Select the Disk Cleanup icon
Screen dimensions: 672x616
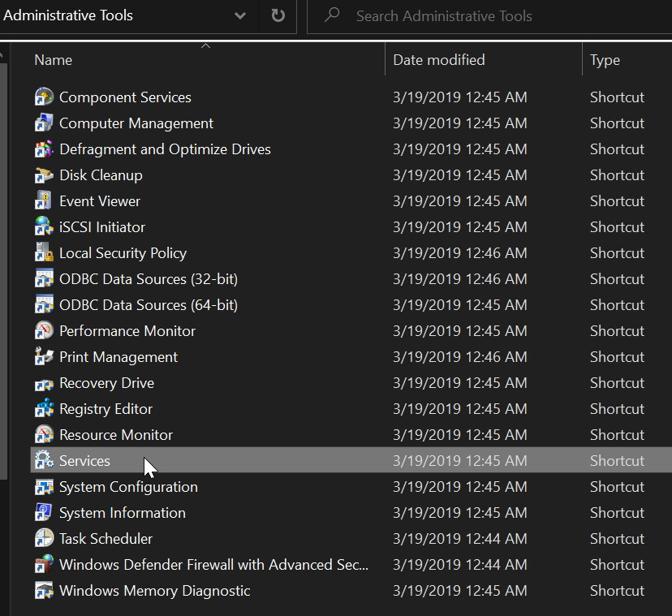(x=44, y=174)
